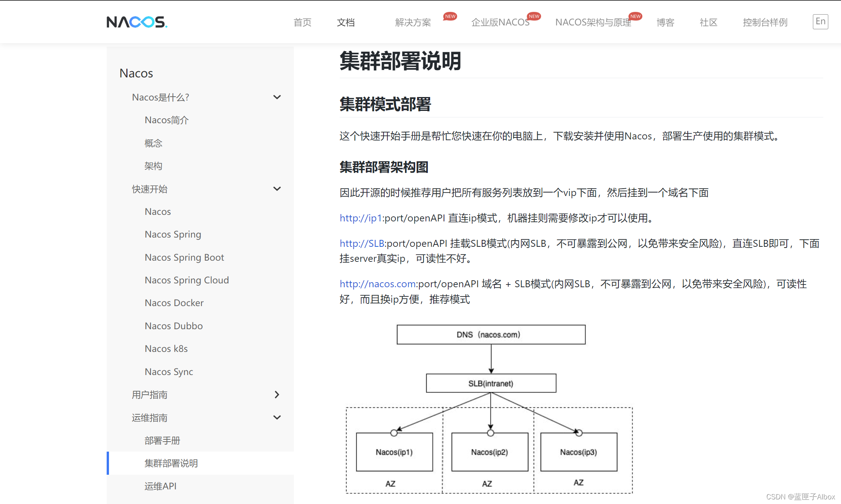The image size is (841, 504).
Task: Open 部署手册 sidebar page
Action: point(162,440)
